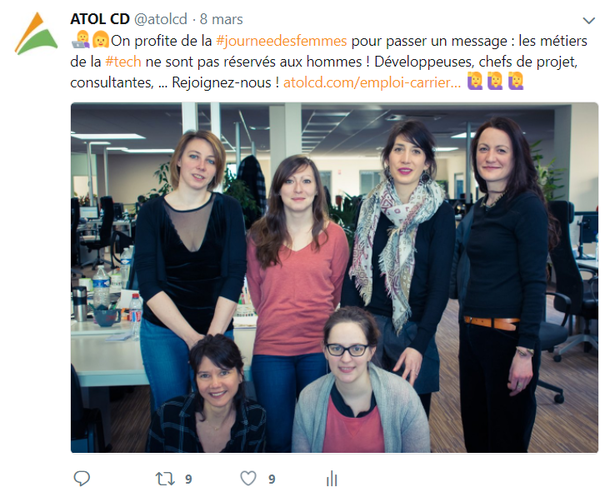The height and width of the screenshot is (497, 610).
Task: Click the laptop woman emoji
Action: [x=81, y=40]
